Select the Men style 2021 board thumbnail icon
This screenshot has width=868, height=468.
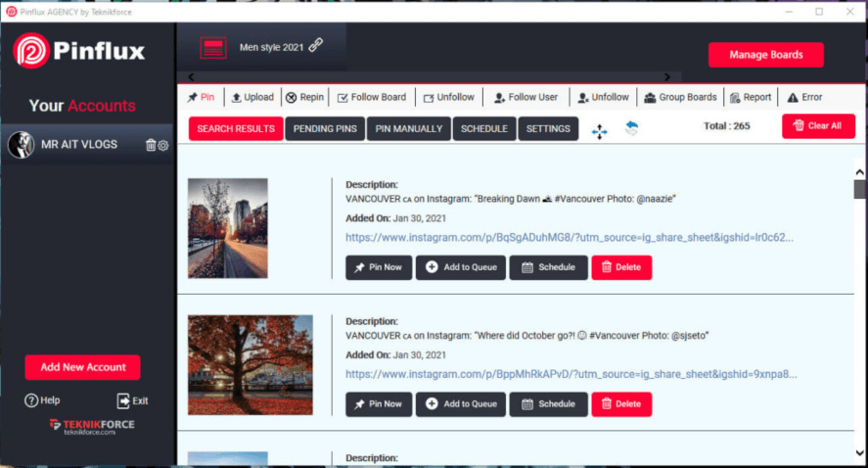tap(213, 47)
